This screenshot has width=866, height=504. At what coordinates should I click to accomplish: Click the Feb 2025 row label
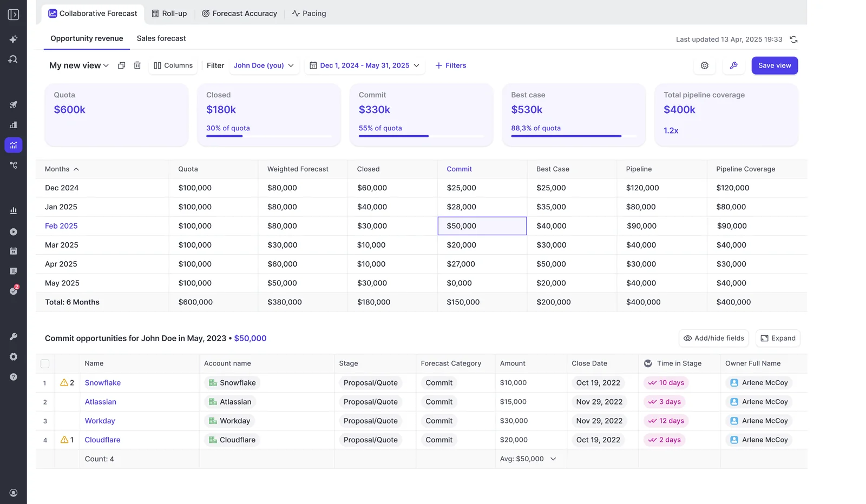coord(61,226)
